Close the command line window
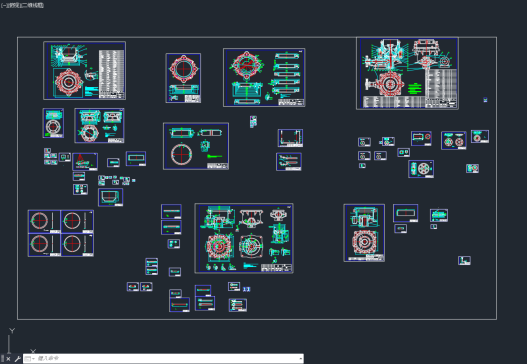 (8, 359)
